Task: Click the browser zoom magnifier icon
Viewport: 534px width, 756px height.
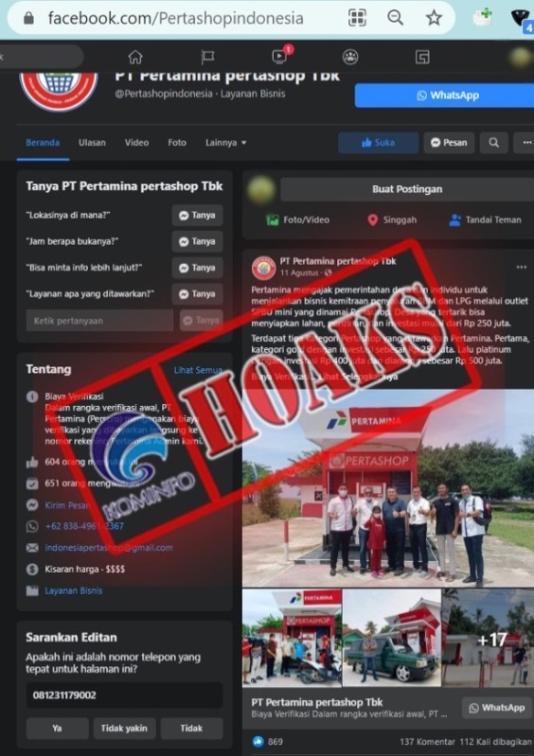Action: [x=395, y=18]
